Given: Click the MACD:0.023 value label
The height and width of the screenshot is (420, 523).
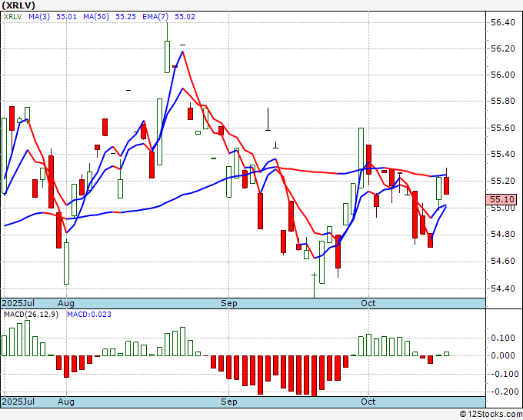Looking at the screenshot, I should coord(89,315).
